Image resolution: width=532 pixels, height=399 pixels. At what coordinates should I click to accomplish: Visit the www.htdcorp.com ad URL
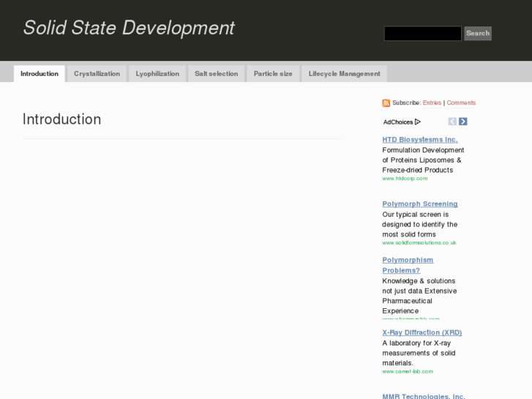tap(405, 179)
